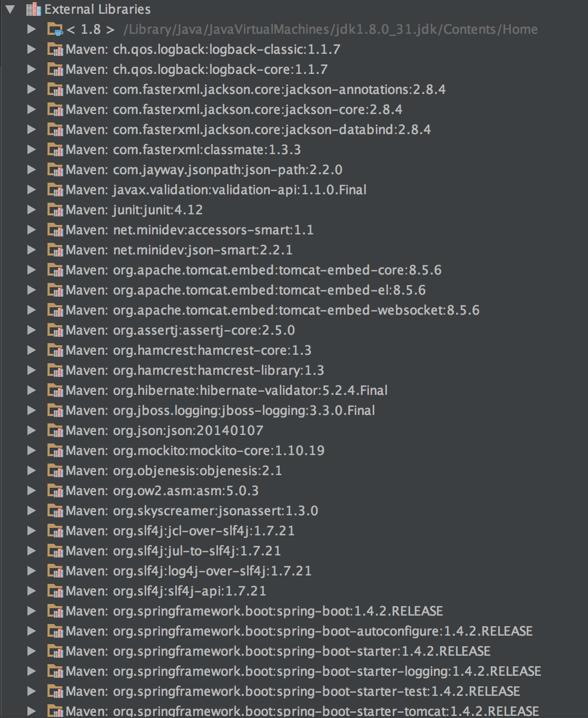This screenshot has width=588, height=718.
Task: Click the library icon for accessors-smart:1.1
Action: [x=55, y=230]
